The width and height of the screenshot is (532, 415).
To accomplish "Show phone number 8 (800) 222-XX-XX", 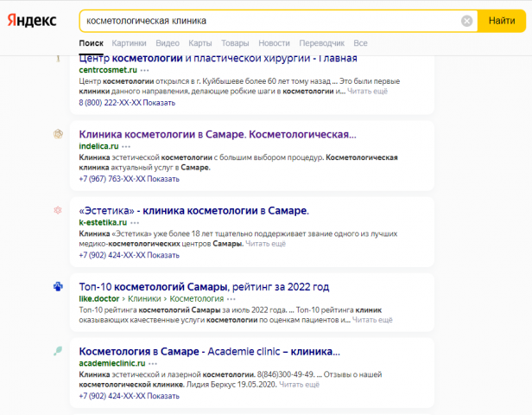I will (x=127, y=103).
